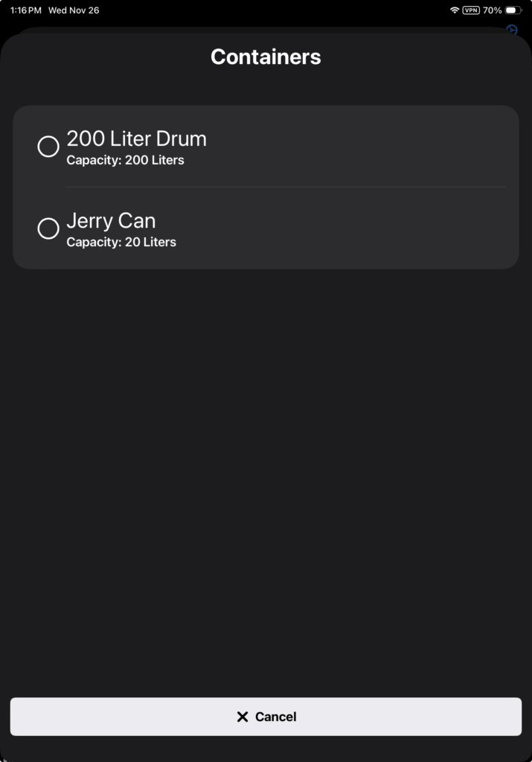Tap the Containers sheet title

coord(266,57)
